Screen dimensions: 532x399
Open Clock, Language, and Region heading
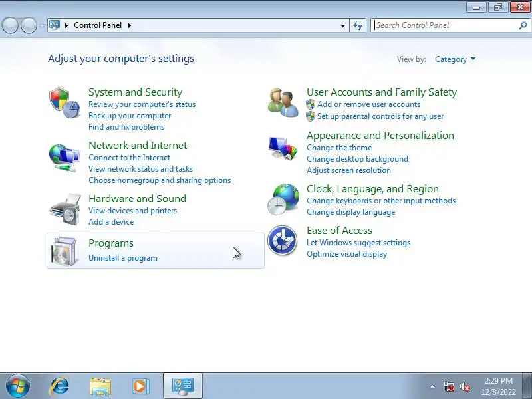click(372, 189)
